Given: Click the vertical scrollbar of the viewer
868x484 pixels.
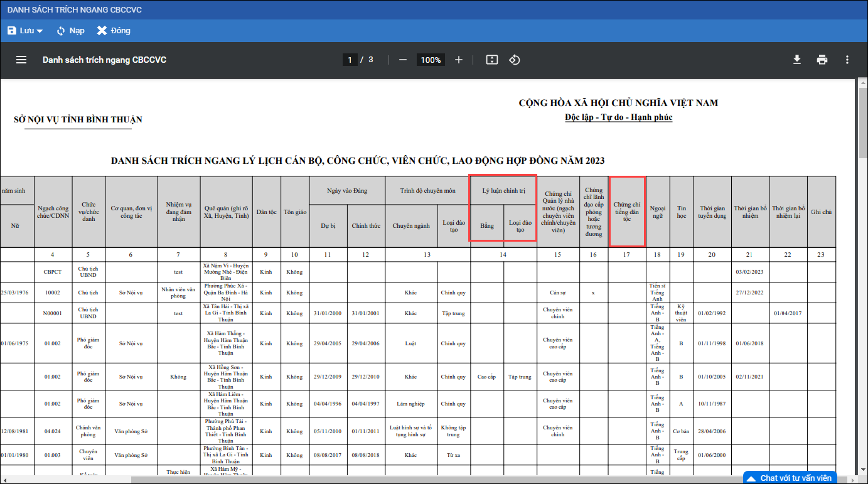Looking at the screenshot, I should [863, 188].
